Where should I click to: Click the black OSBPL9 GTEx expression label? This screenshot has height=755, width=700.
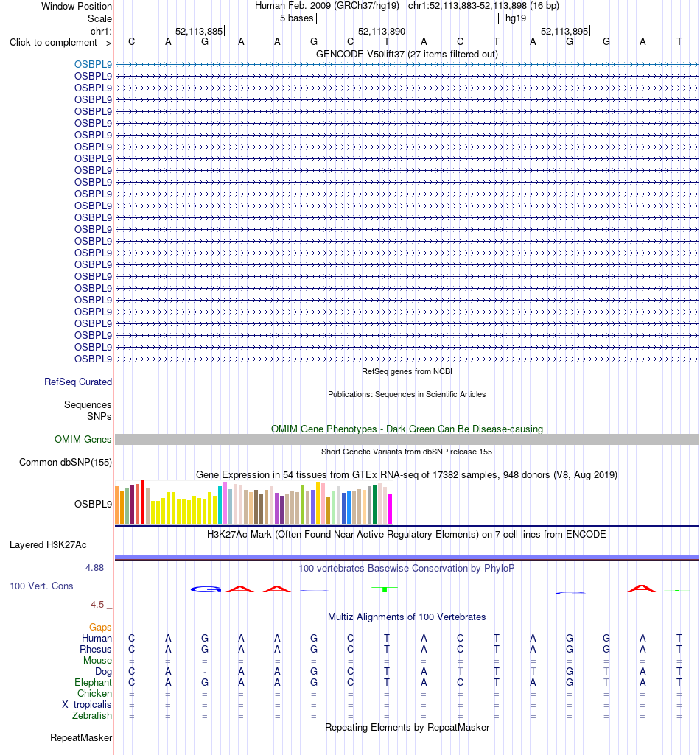pyautogui.click(x=93, y=504)
